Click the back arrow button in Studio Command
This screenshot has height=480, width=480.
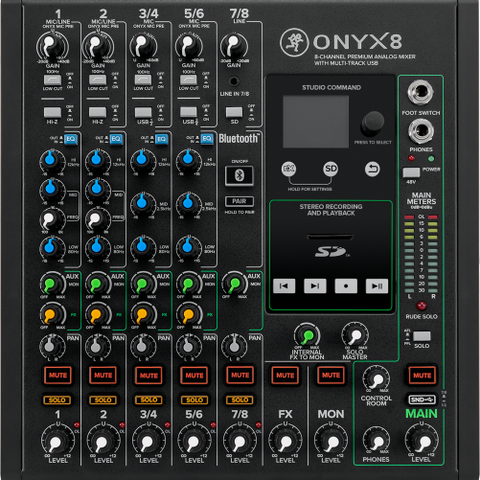tap(372, 169)
